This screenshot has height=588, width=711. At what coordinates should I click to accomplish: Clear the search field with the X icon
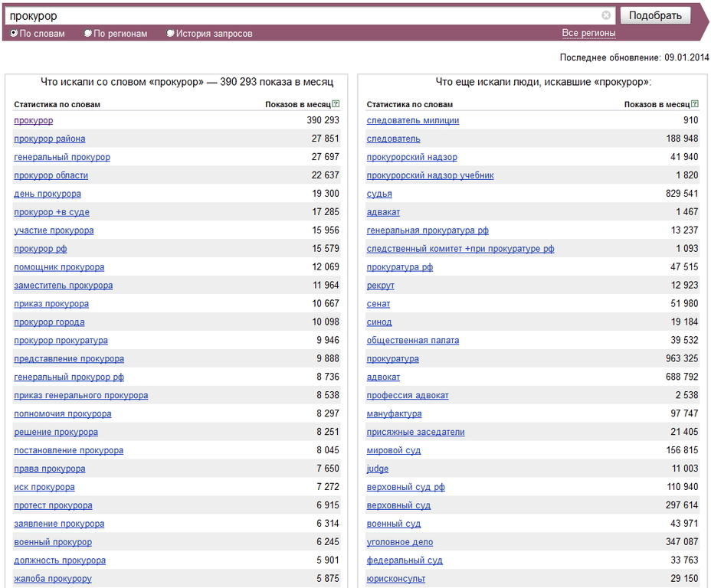coord(606,15)
